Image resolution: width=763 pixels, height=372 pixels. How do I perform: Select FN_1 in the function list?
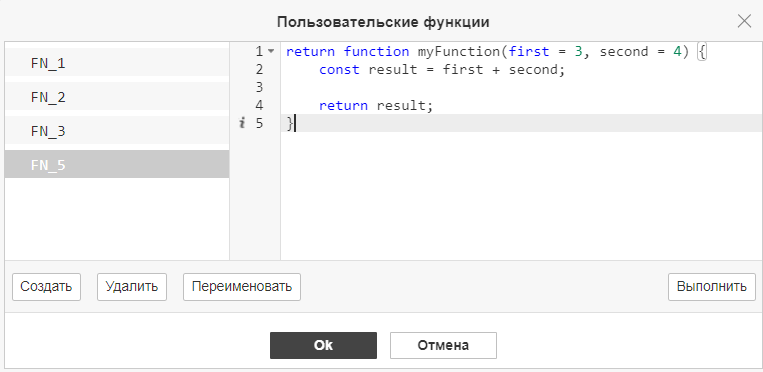pyautogui.click(x=117, y=62)
